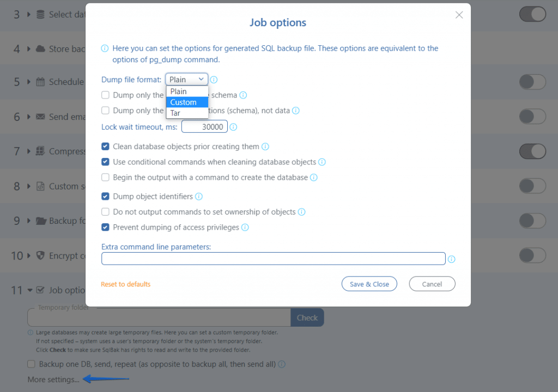Screen dimensions: 558x392
Task: Toggle the step 7 Compress switch
Action: [532, 151]
